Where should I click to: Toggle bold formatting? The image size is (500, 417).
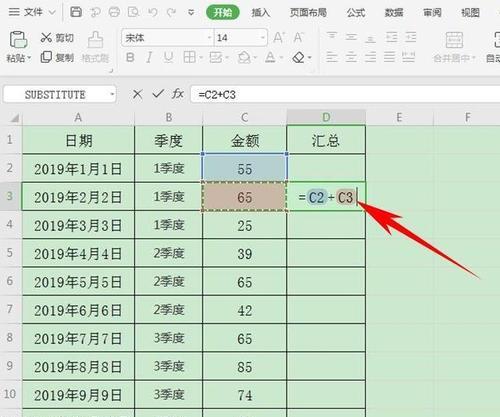[x=130, y=58]
